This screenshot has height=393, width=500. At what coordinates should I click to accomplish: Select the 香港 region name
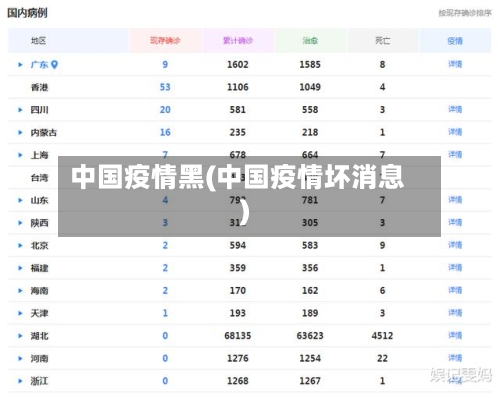(x=39, y=87)
